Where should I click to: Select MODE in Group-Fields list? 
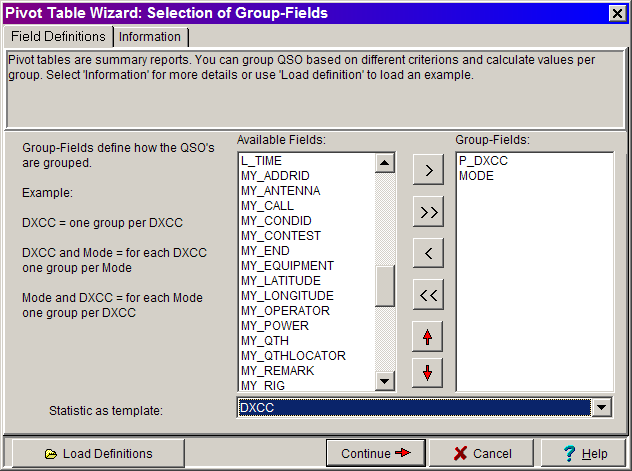click(476, 176)
